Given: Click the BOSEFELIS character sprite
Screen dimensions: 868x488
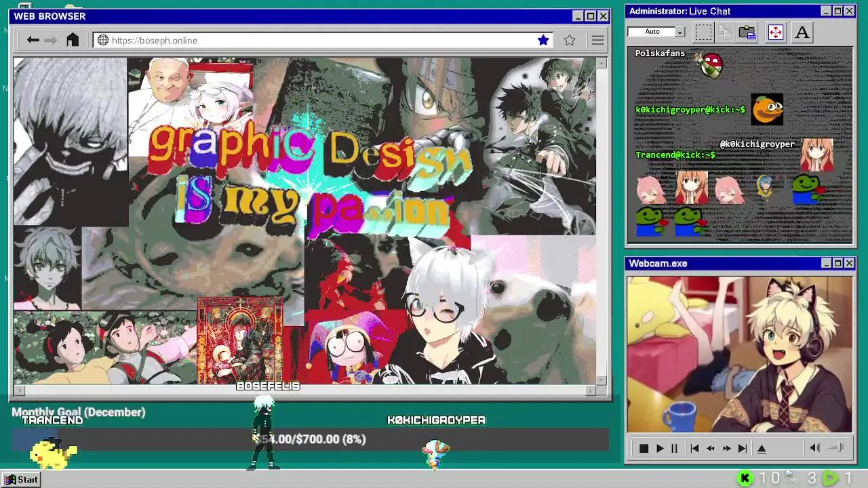Looking at the screenshot, I should click(x=263, y=434).
